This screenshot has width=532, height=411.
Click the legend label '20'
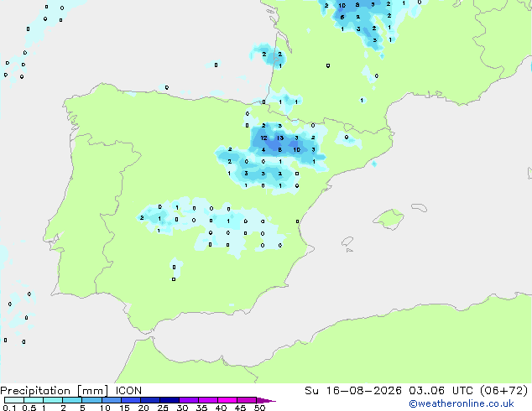point(143,408)
